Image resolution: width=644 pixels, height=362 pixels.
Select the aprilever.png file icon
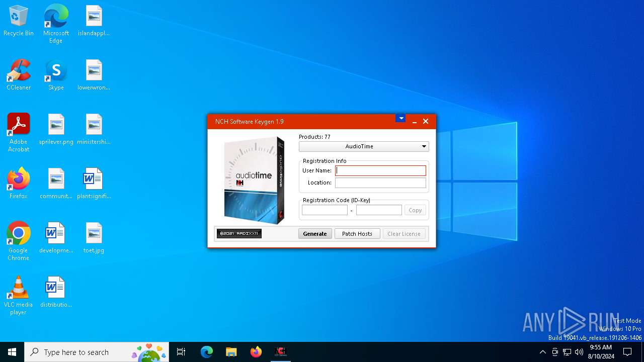(56, 130)
